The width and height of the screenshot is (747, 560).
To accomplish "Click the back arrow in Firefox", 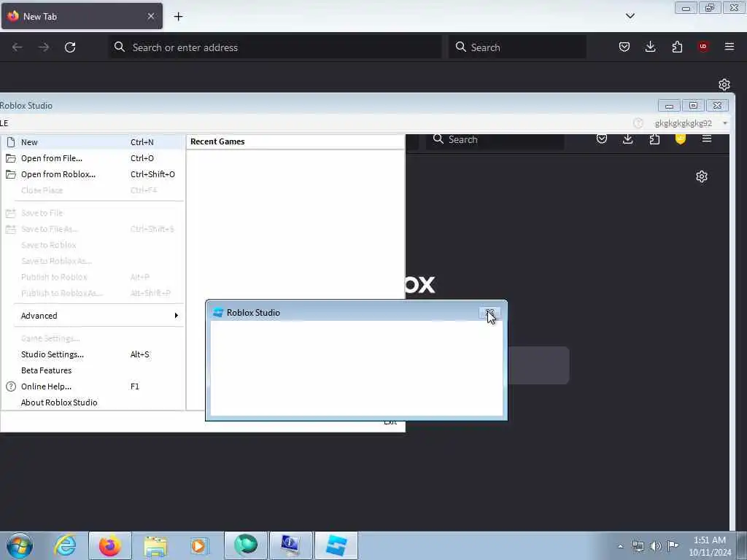I will [x=18, y=47].
